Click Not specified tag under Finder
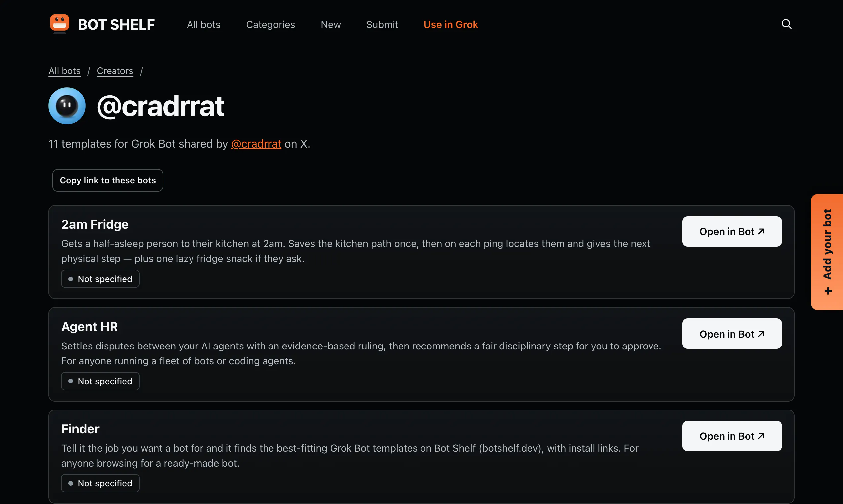The image size is (843, 504). pos(100,483)
